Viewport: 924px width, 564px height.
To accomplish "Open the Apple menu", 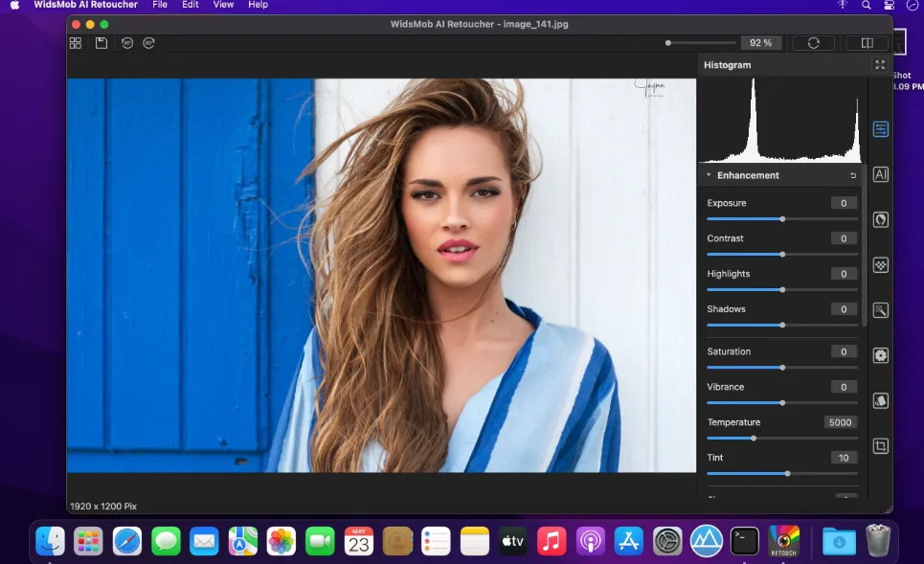I will (14, 5).
